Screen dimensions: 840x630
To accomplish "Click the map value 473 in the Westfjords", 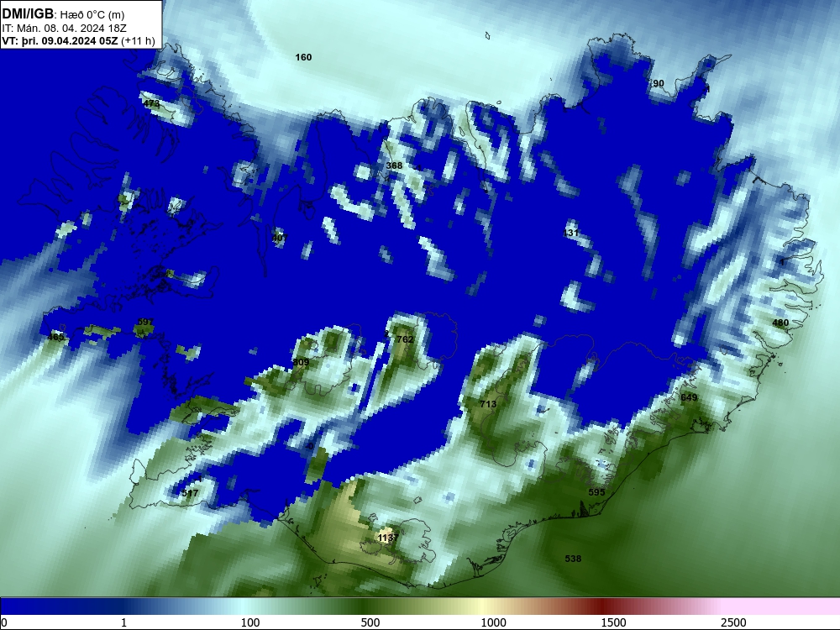I will click(151, 103).
